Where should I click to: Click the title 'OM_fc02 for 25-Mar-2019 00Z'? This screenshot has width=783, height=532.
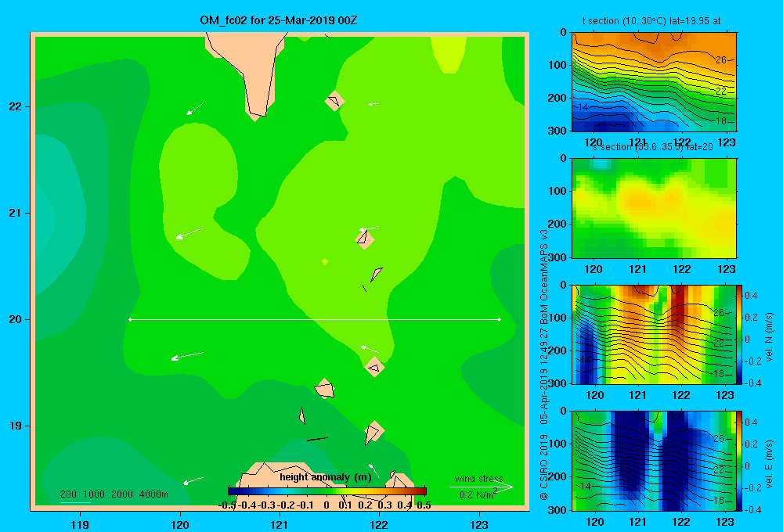[x=278, y=20]
